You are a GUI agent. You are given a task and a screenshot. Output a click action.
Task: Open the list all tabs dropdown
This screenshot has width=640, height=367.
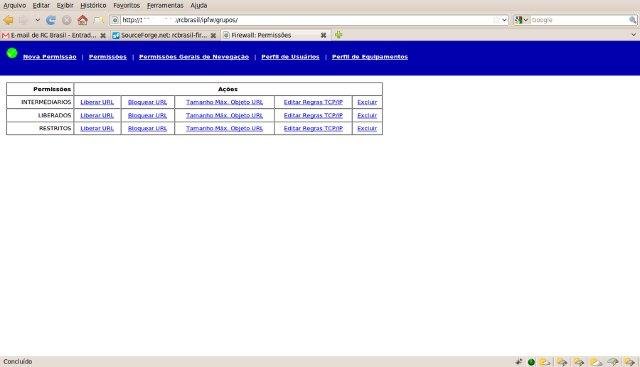pyautogui.click(x=634, y=35)
